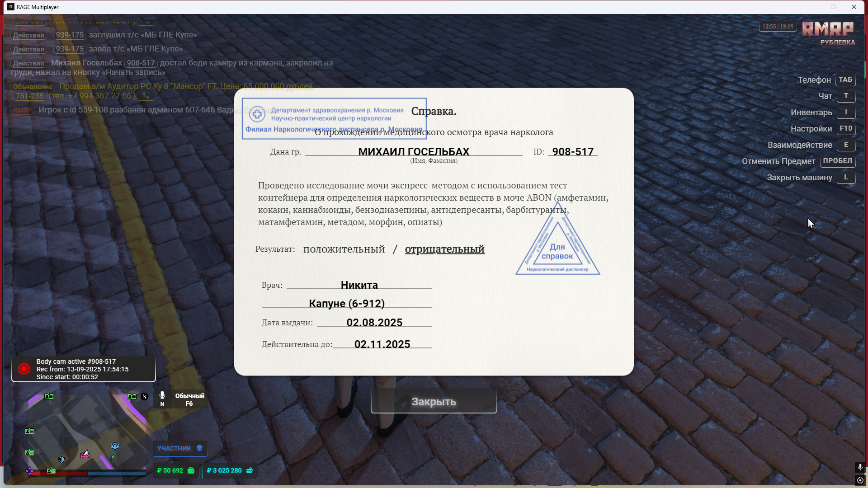Screen dimensions: 868x488
Task: Click the положительный result option
Action: tap(344, 249)
